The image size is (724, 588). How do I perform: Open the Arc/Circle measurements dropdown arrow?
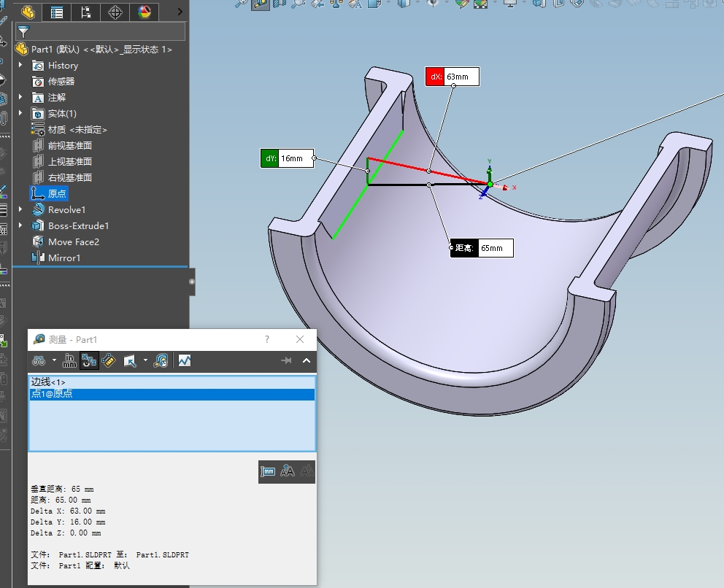pyautogui.click(x=54, y=360)
